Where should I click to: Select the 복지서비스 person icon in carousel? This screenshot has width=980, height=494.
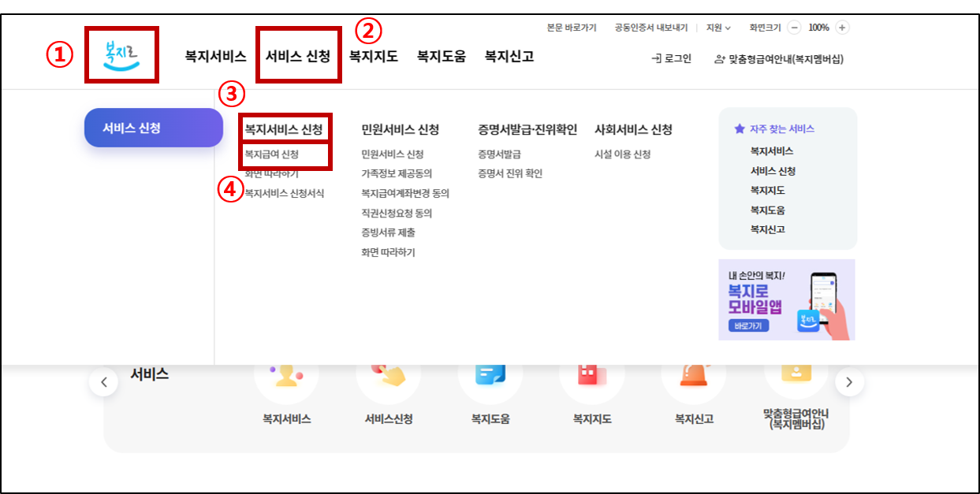tap(287, 378)
